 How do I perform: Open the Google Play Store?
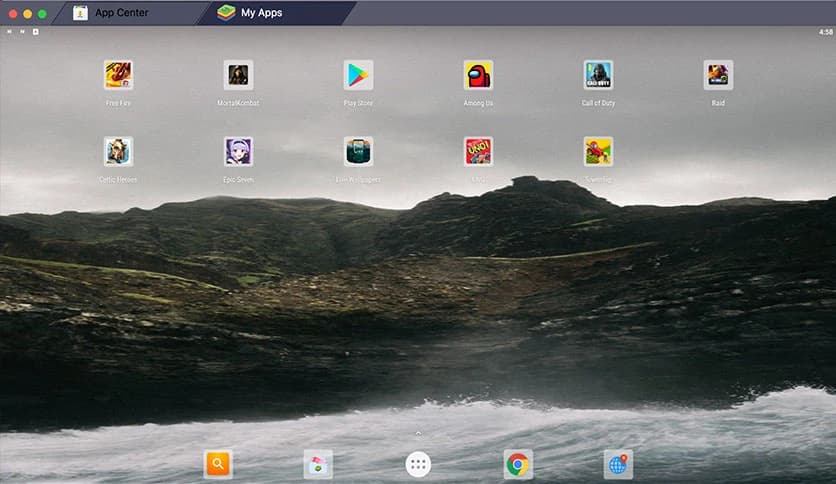coord(358,75)
